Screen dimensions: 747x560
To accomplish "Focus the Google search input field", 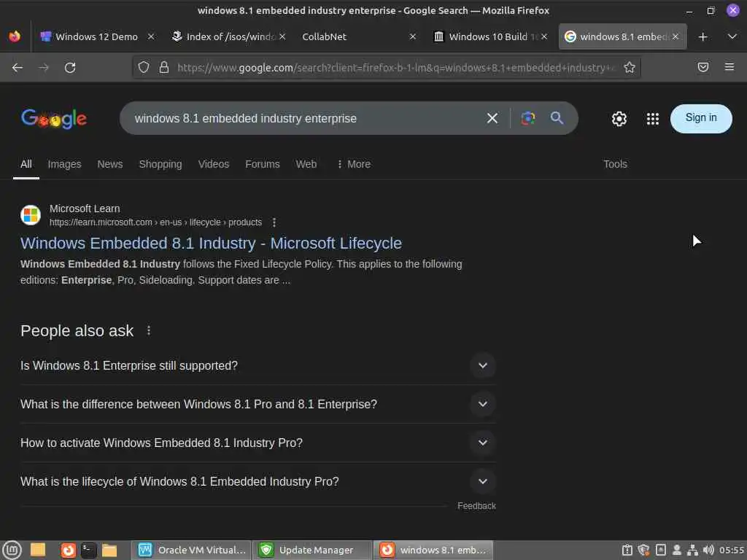I will point(305,118).
